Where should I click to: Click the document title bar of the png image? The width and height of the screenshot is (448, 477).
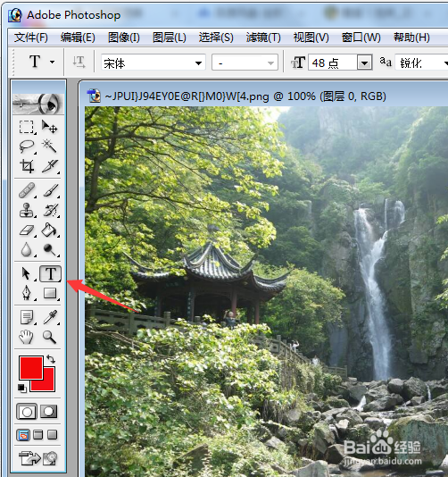[264, 96]
